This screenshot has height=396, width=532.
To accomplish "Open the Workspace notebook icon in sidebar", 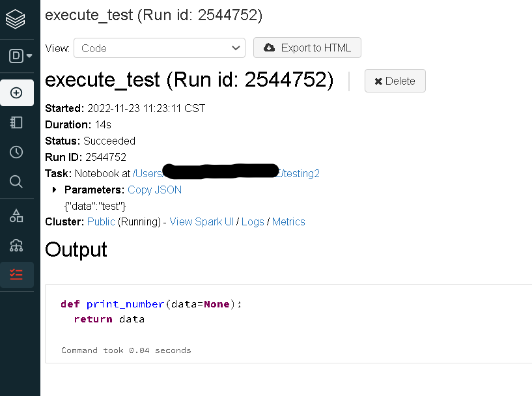I will point(17,122).
